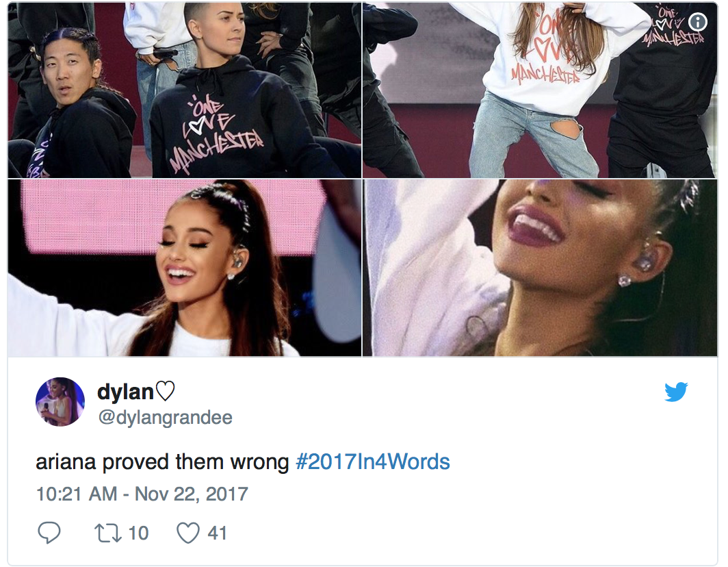The image size is (728, 567).
Task: Open the dylan profile avatar picture
Action: 60,401
